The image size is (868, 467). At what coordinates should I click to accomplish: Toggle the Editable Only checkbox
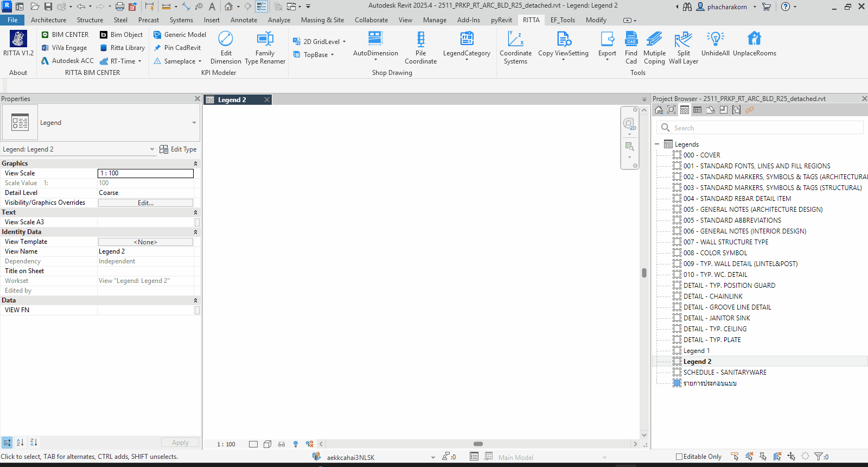(679, 457)
